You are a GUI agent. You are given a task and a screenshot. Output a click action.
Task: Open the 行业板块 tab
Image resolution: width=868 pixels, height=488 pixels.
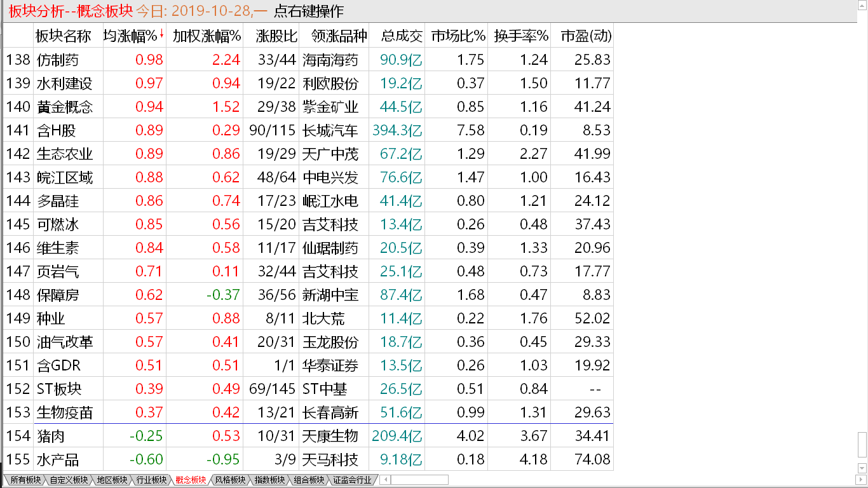click(150, 480)
